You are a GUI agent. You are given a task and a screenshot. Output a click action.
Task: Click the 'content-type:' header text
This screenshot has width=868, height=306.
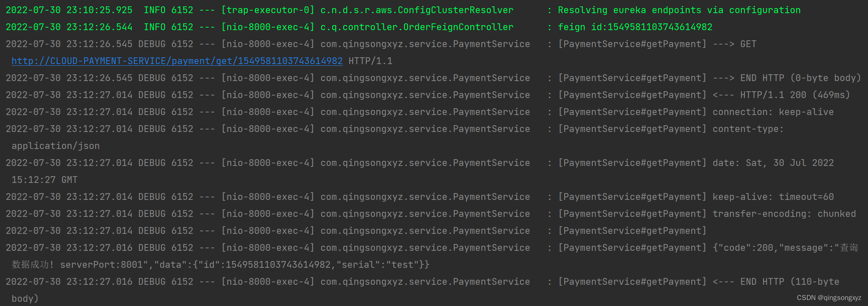click(748, 129)
